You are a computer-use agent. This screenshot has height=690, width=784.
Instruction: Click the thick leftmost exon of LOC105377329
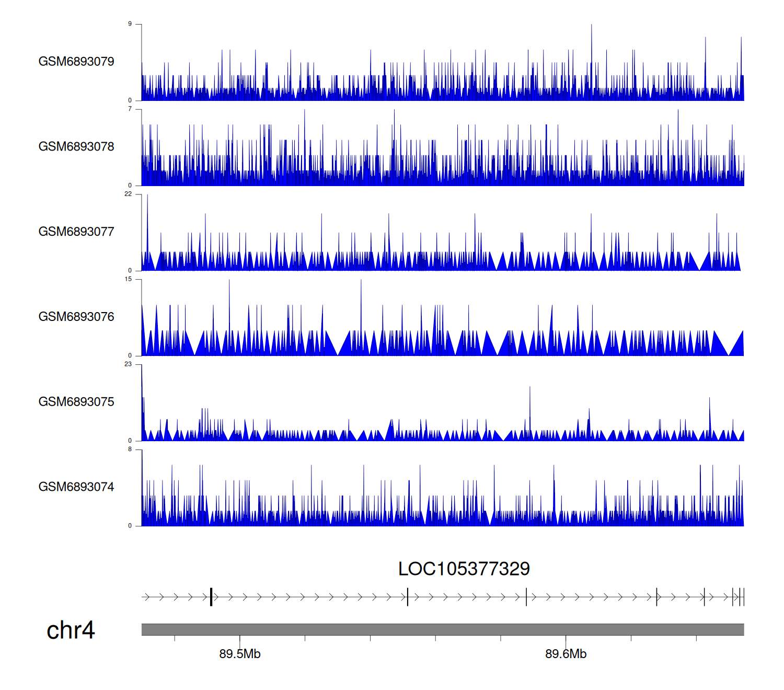click(x=211, y=597)
